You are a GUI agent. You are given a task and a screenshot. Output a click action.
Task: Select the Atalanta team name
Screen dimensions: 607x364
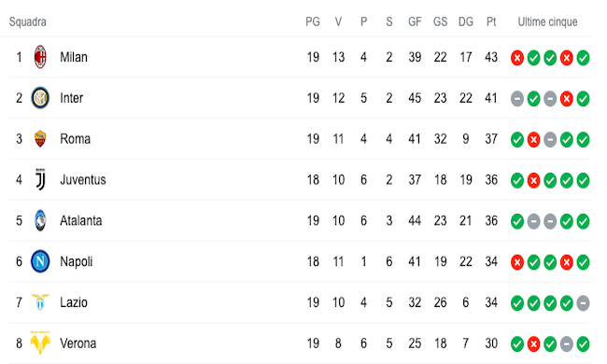point(81,221)
